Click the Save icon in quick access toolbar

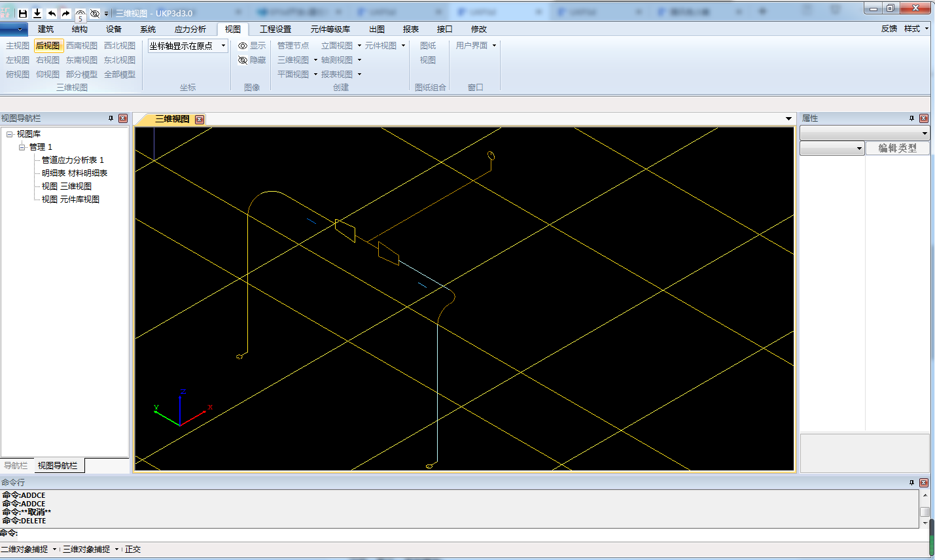tap(23, 13)
